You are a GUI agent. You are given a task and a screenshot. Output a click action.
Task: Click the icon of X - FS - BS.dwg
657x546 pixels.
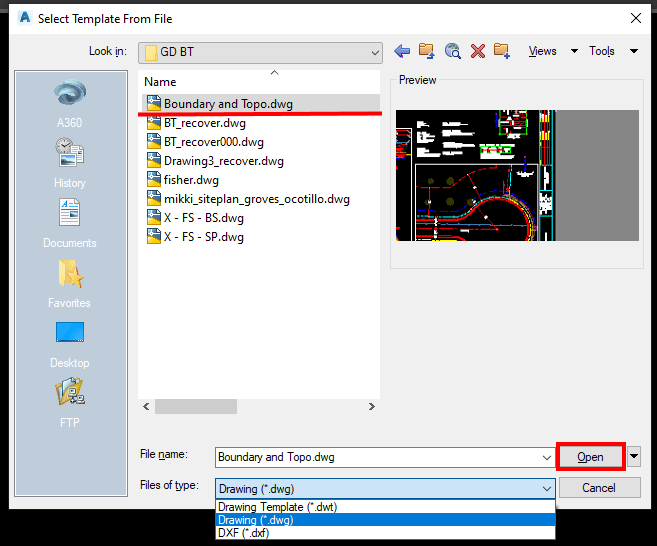pos(154,218)
